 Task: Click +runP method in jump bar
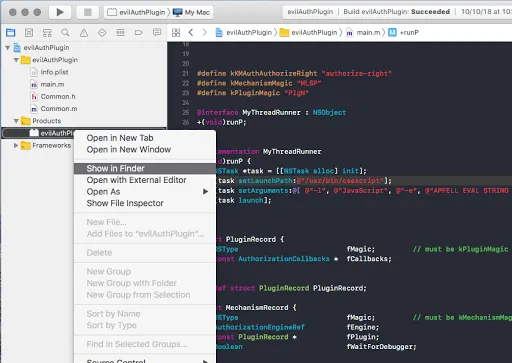pos(403,33)
